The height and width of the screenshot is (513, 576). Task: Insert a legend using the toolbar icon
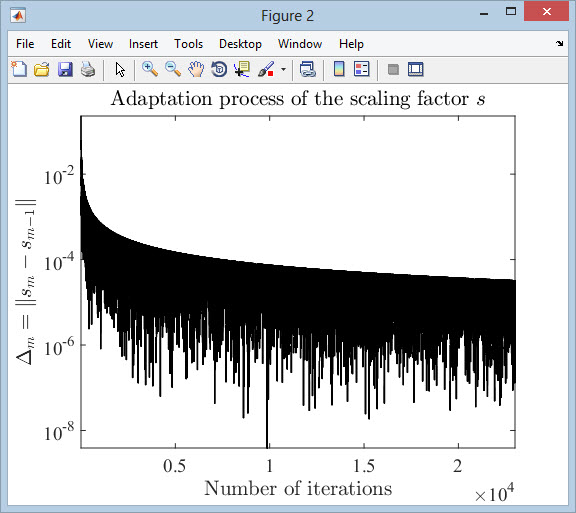pyautogui.click(x=361, y=69)
